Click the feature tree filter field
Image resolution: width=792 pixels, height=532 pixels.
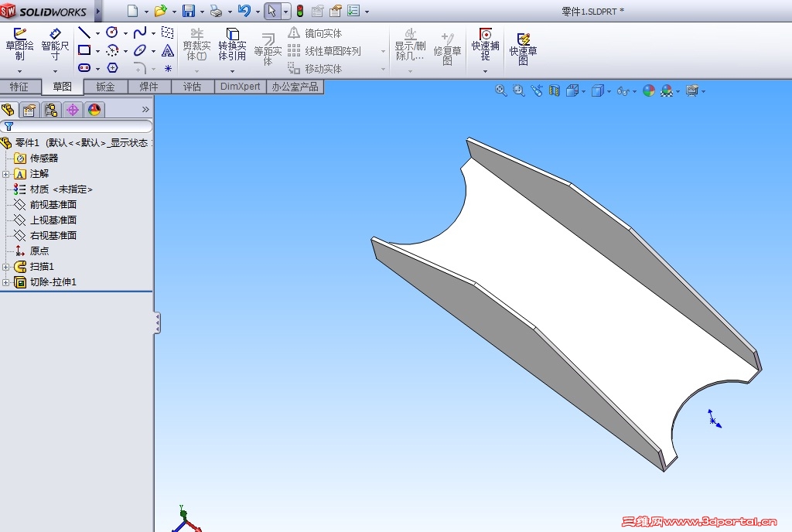[x=77, y=127]
